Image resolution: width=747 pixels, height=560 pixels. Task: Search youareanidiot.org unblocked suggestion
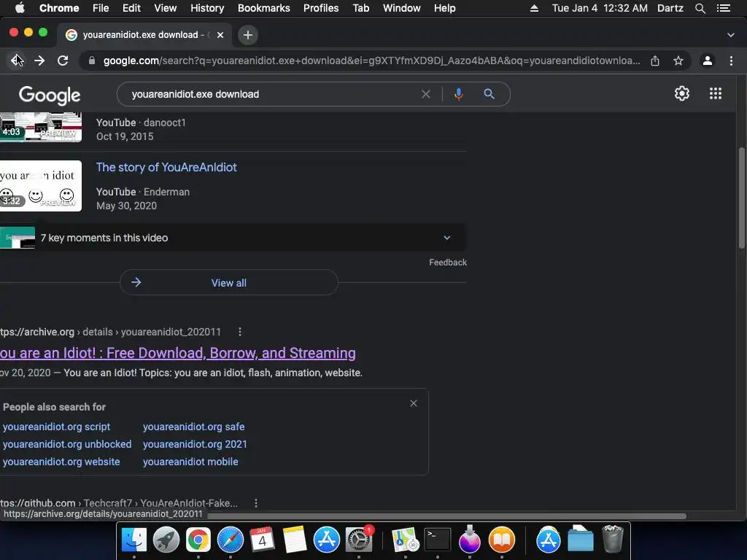tap(67, 444)
